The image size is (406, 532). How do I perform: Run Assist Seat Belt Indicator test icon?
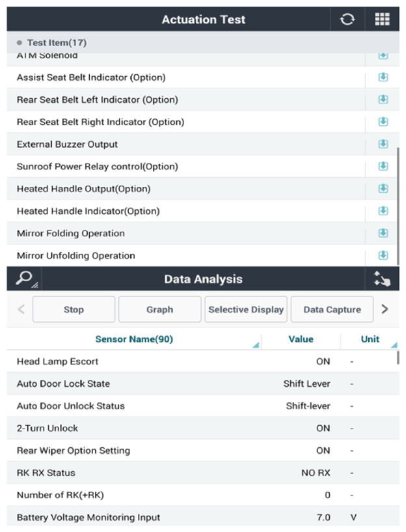click(x=383, y=77)
